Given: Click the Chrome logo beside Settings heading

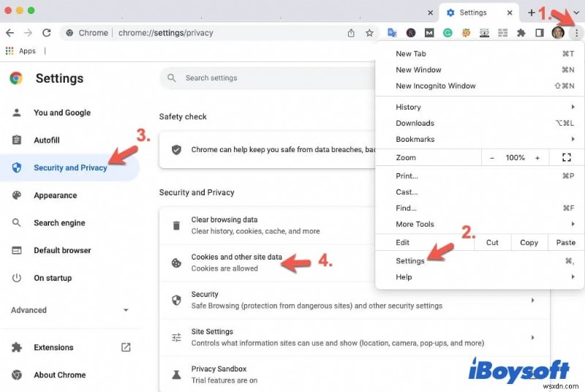Looking at the screenshot, I should (16, 78).
